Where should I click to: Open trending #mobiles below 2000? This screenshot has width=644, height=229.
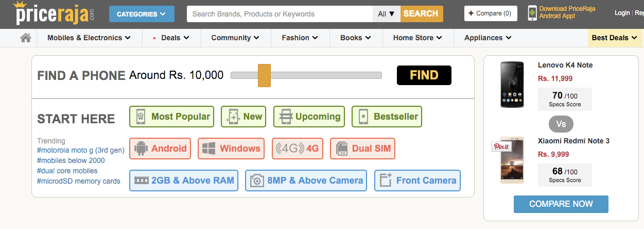(x=71, y=160)
